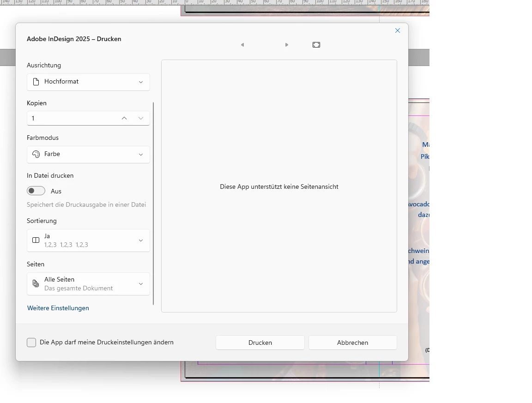This screenshot has height=403, width=532.
Task: Toggle the In Datei drucken switch
Action: [x=36, y=191]
